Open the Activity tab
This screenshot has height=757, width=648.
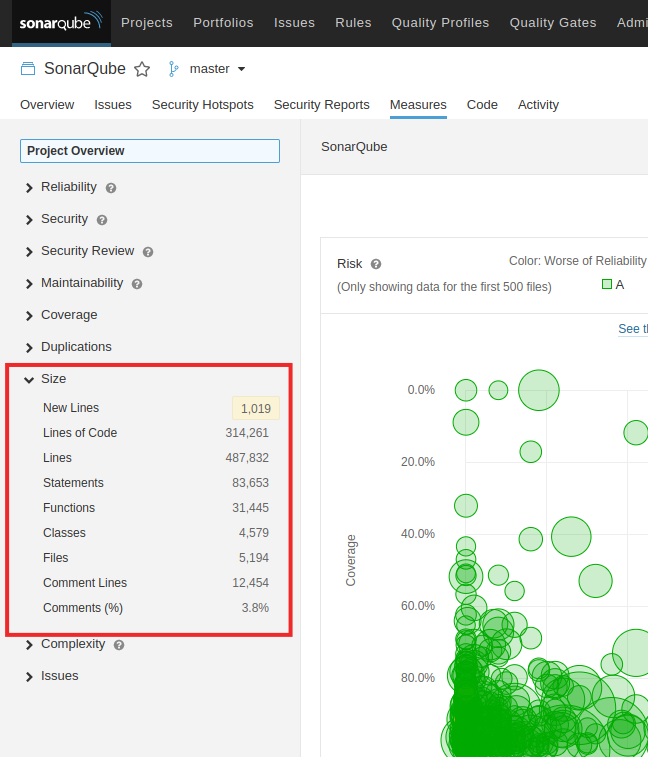(x=538, y=105)
